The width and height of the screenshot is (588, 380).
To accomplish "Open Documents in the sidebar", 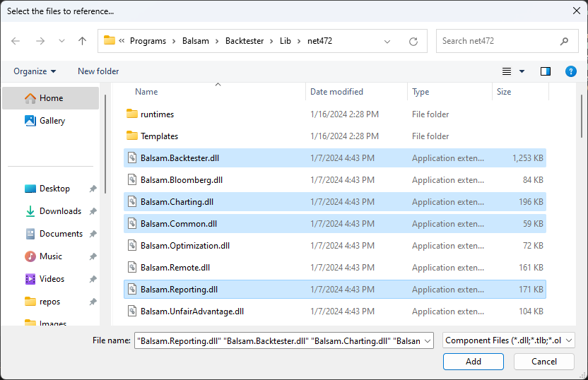I will 61,234.
